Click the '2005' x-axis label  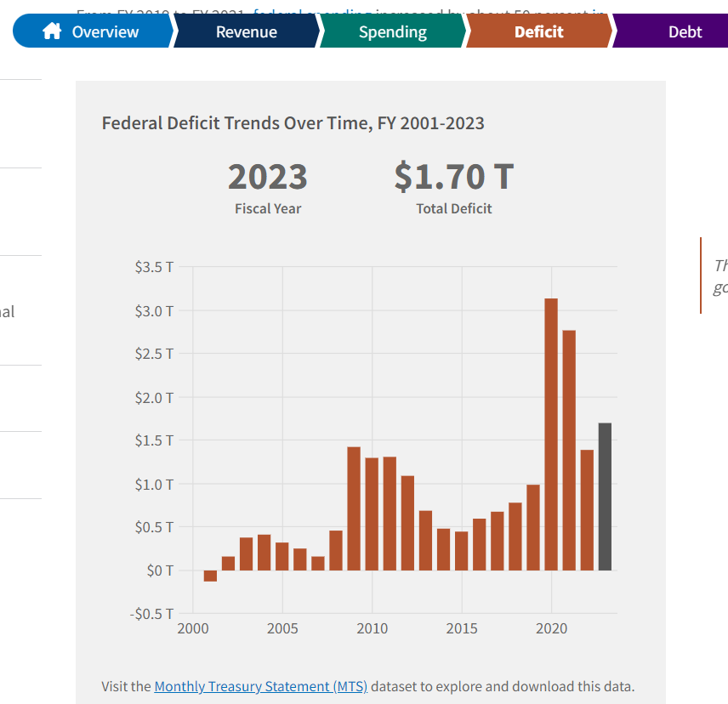coord(282,628)
